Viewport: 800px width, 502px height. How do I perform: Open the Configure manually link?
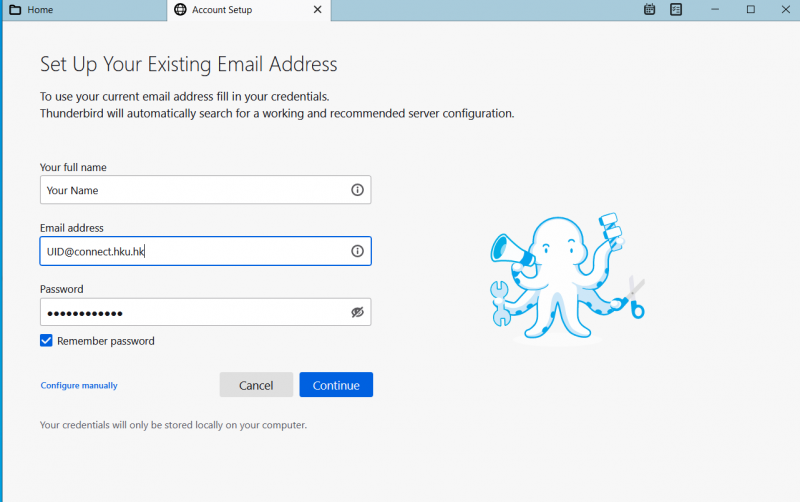click(x=79, y=385)
